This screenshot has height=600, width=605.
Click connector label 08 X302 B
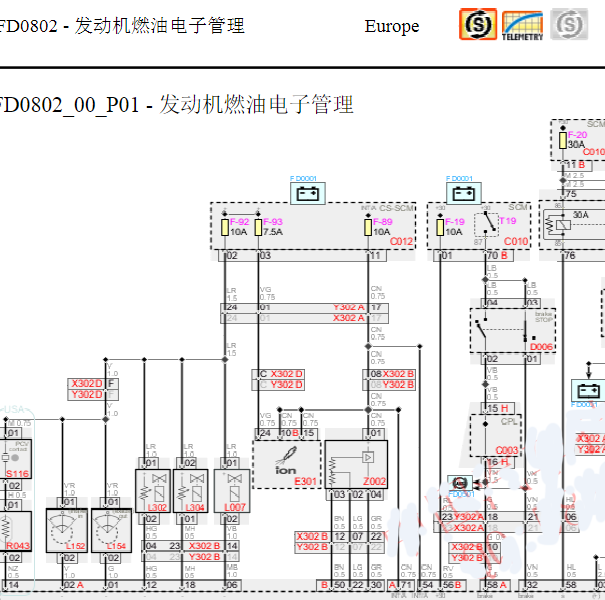389,374
